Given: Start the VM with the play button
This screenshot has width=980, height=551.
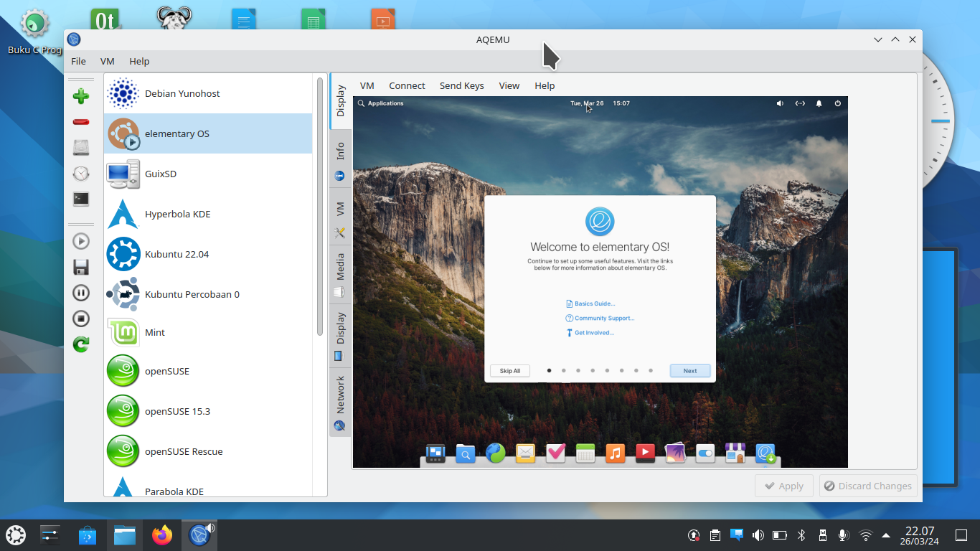Looking at the screenshot, I should [x=81, y=241].
